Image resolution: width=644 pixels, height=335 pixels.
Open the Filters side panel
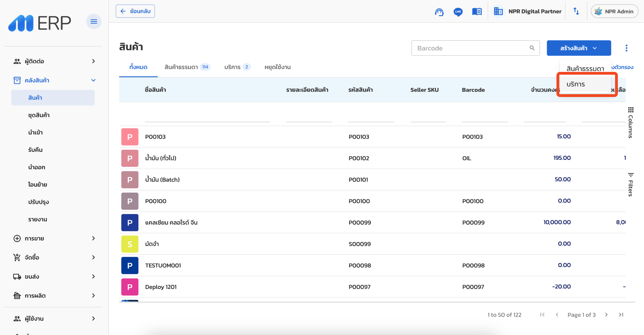coord(630,185)
